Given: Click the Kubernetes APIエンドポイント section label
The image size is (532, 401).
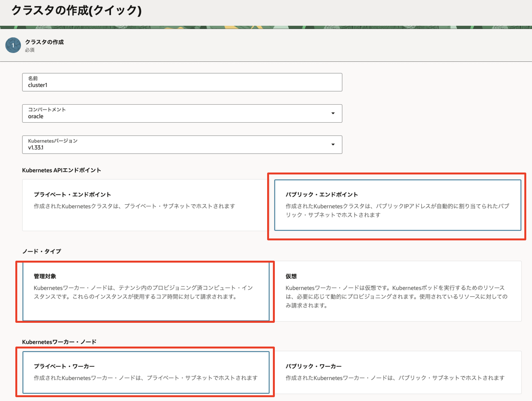Looking at the screenshot, I should click(61, 170).
